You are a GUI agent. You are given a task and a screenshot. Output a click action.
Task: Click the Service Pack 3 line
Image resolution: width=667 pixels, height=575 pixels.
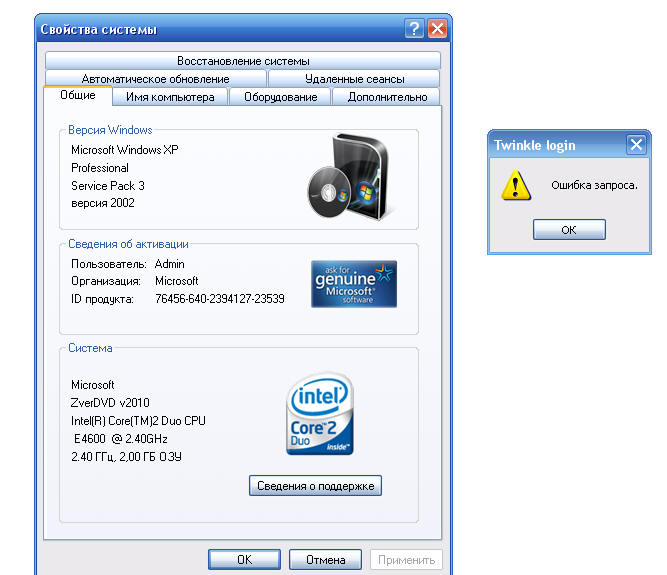tap(108, 186)
